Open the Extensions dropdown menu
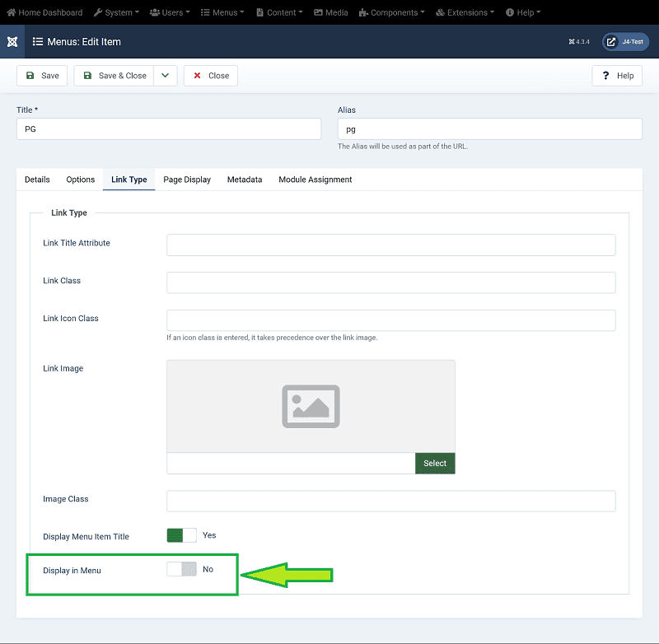This screenshot has height=644, width=659. (x=465, y=12)
